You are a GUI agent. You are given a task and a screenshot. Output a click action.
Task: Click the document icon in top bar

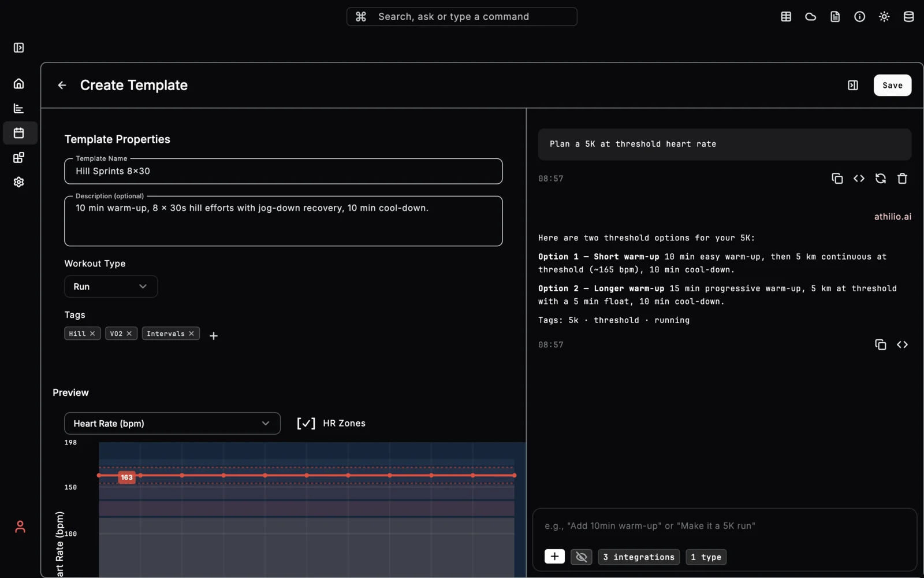pyautogui.click(x=835, y=17)
